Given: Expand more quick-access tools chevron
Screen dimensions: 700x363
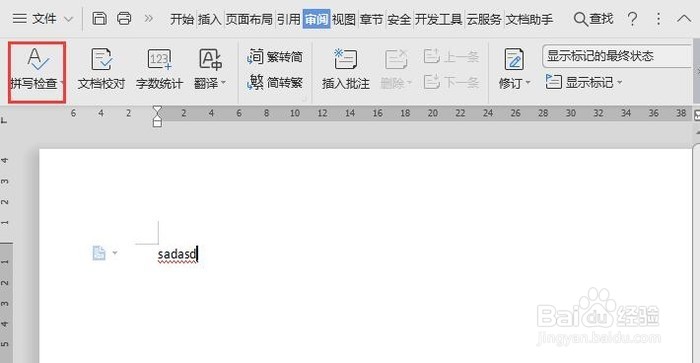Looking at the screenshot, I should coord(149,18).
